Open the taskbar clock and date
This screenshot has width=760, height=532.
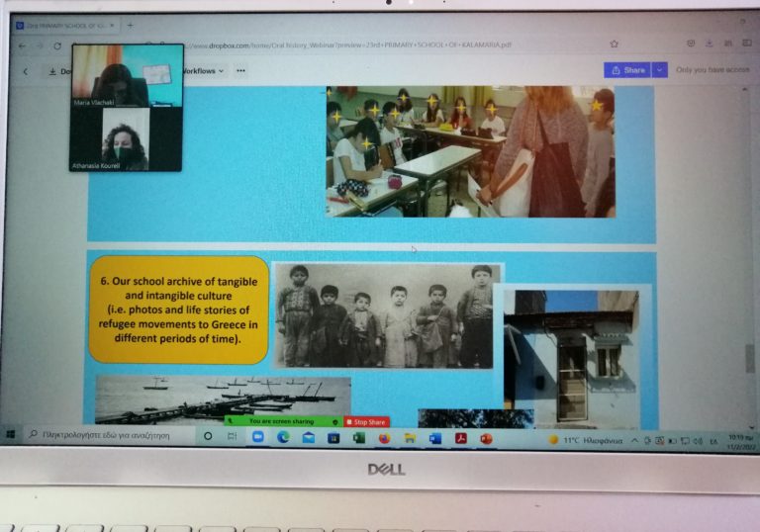[740, 442]
